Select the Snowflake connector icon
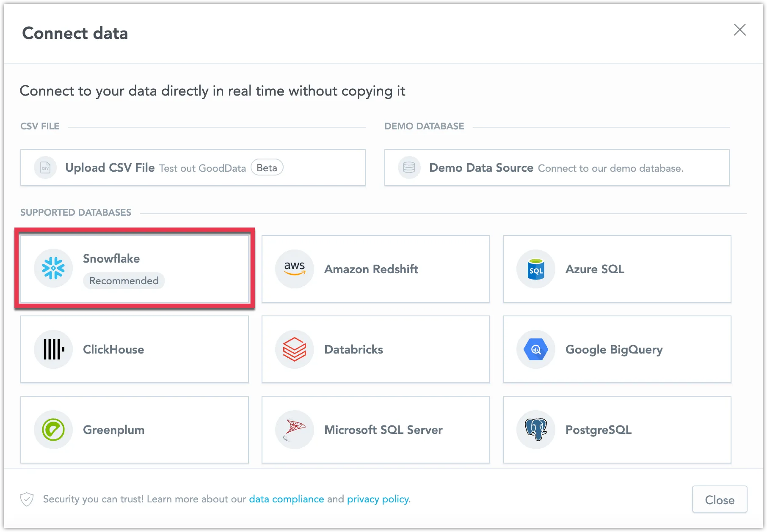The width and height of the screenshot is (767, 532). pos(53,268)
